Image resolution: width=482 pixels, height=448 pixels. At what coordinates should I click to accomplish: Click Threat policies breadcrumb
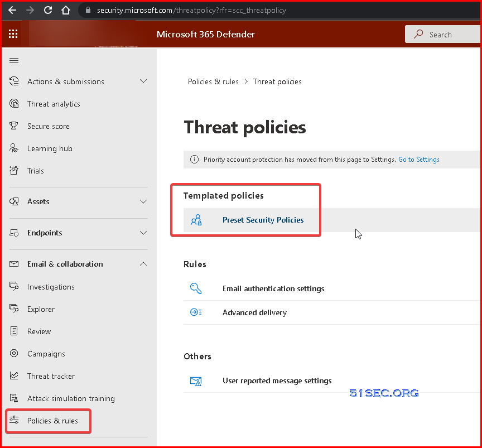(277, 81)
